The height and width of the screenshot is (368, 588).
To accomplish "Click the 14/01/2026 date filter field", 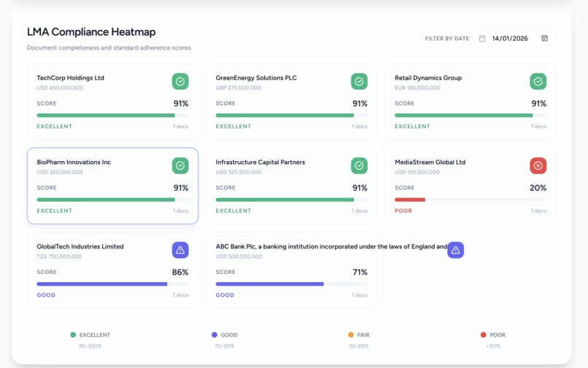I will 514,38.
